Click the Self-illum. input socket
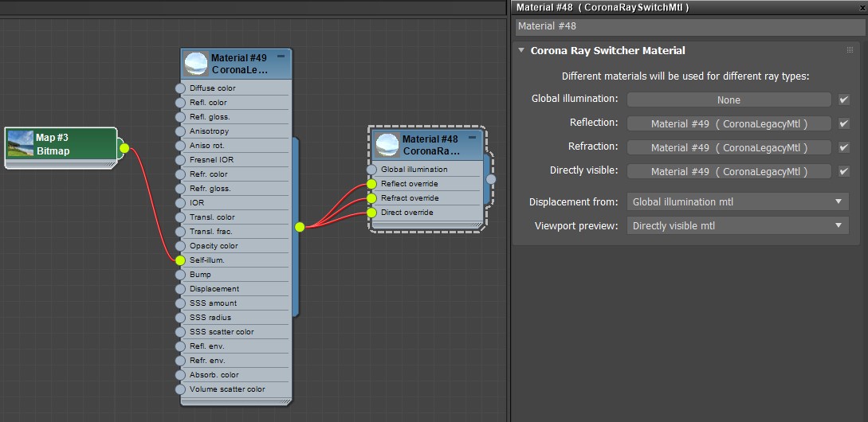Image resolution: width=868 pixels, height=422 pixels. (x=180, y=260)
